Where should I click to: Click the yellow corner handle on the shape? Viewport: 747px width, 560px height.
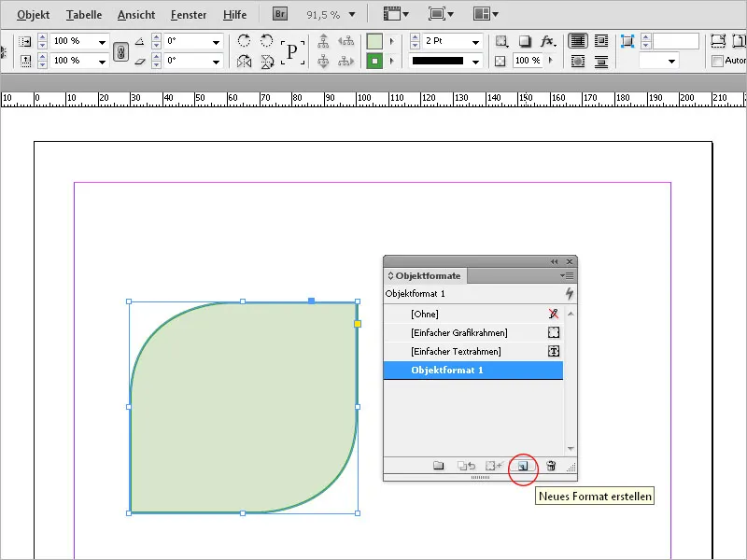pos(358,324)
